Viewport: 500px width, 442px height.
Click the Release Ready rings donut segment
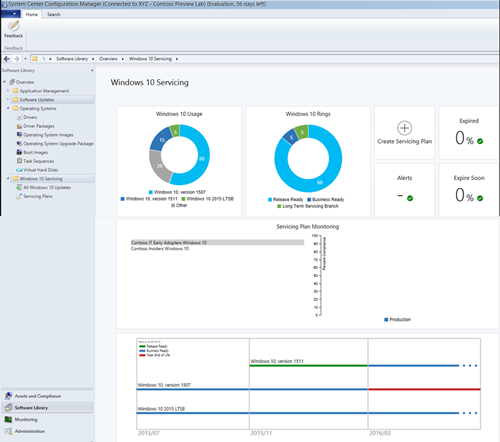320,182
